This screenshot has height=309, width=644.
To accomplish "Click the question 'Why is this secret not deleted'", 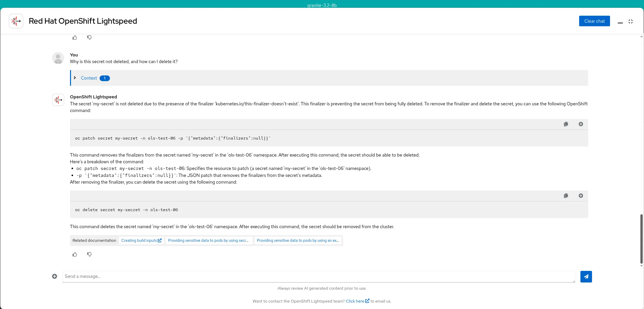I will (124, 62).
